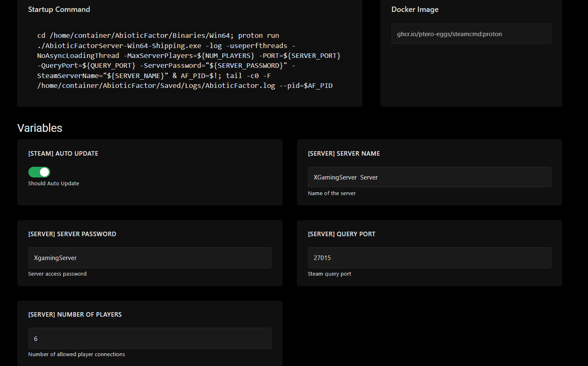Screen dimensions: 588x366
Task: Click the Name of the server helper text
Action: tap(331, 193)
